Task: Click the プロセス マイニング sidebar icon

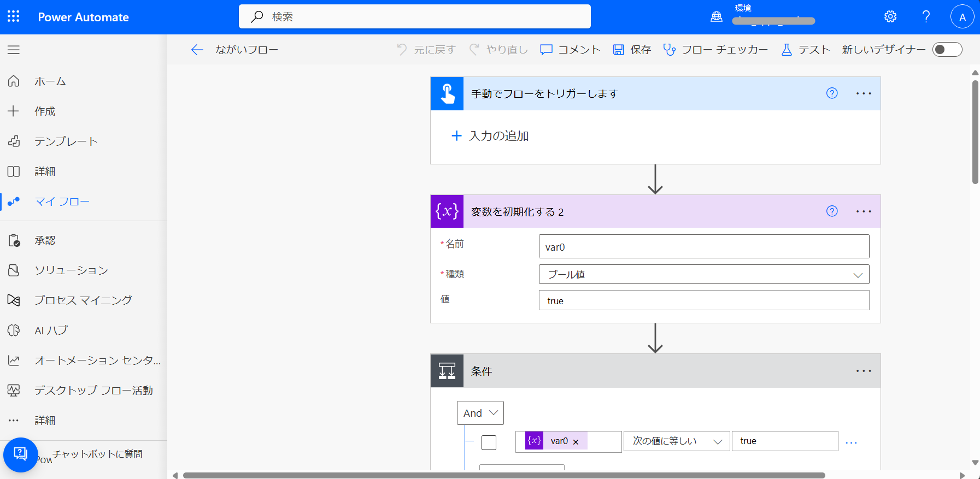Action: click(14, 300)
